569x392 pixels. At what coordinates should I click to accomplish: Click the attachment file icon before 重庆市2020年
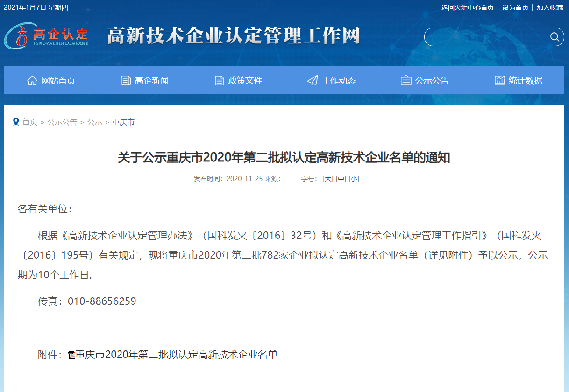tap(71, 355)
